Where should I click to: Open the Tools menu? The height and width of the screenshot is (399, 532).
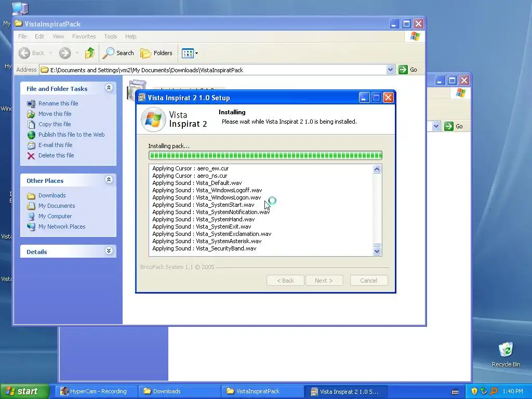[110, 36]
